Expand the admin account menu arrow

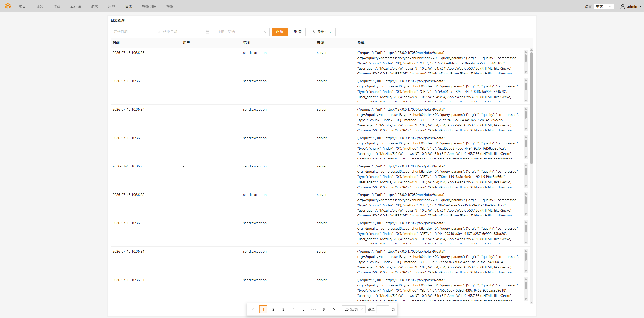(640, 6)
